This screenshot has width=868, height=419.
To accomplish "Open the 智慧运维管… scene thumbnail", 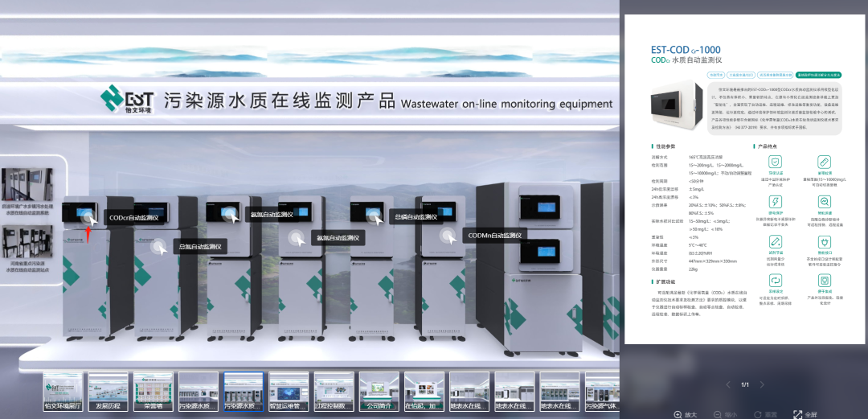I will (289, 392).
